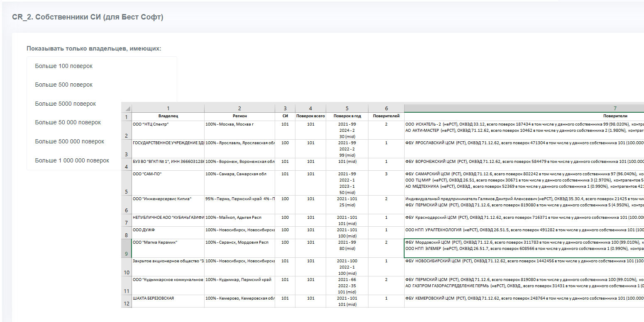Select the "ФБУ САМАРСКИЙ ЦСМ" verifier cell
The image size is (644, 322).
(524, 183)
